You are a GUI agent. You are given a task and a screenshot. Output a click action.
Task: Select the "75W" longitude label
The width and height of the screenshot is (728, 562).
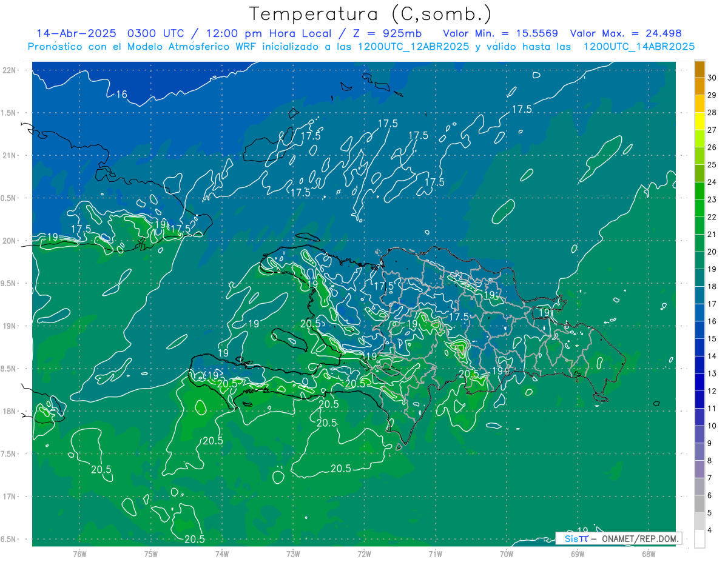click(151, 554)
